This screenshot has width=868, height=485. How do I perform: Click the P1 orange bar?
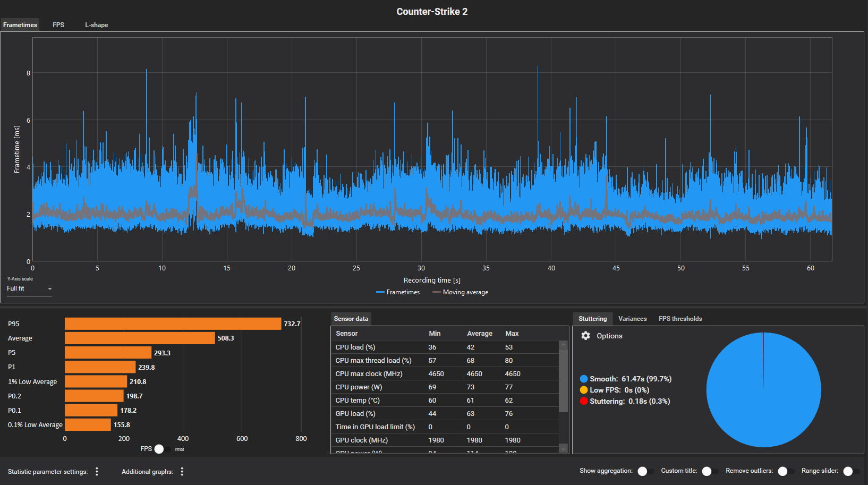point(100,367)
